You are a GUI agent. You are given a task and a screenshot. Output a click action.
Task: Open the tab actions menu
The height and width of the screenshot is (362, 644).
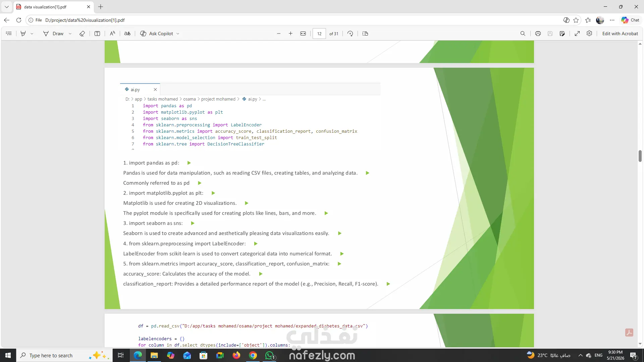(6, 7)
